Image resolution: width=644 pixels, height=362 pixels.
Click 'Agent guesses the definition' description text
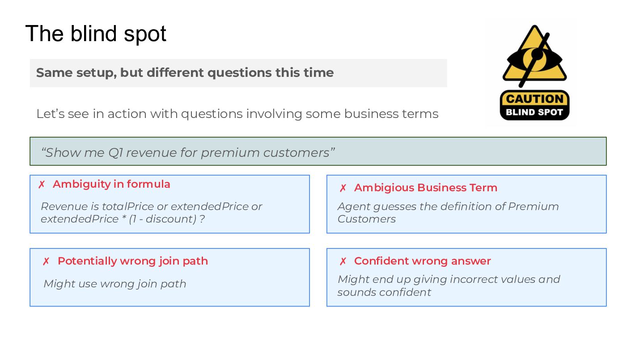[448, 213]
